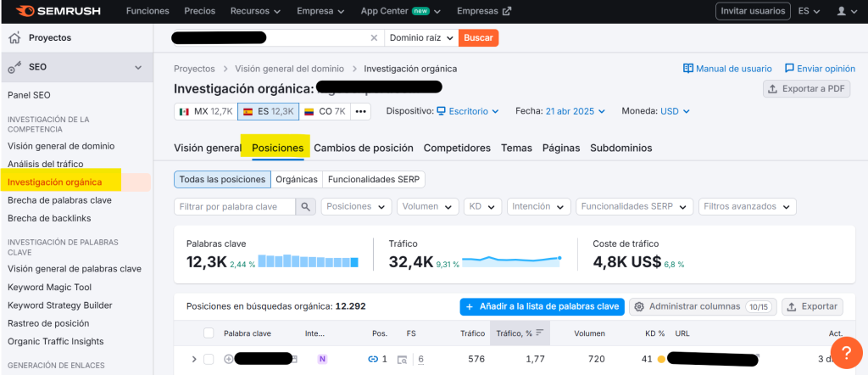The height and width of the screenshot is (375, 868).
Task: Click Exportar a PDF button
Action: point(806,88)
